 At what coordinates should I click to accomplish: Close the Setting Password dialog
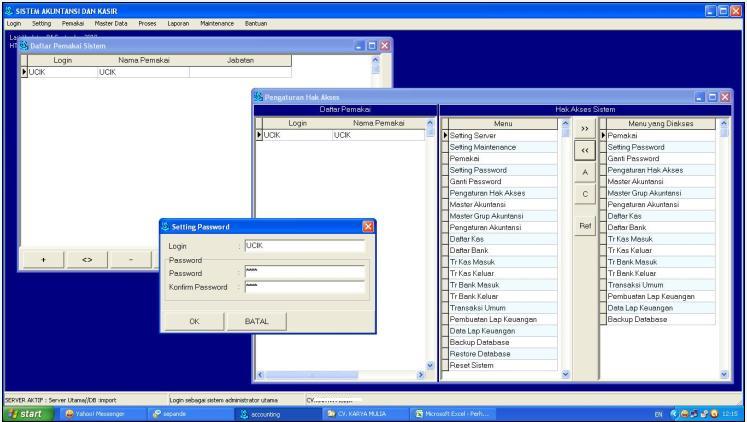(367, 227)
